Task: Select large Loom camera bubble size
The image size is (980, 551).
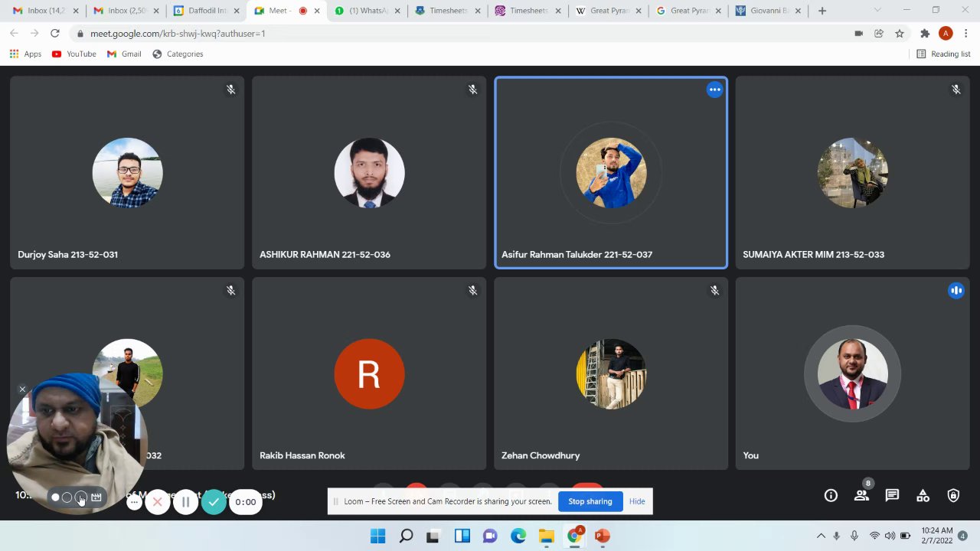Action: point(80,497)
